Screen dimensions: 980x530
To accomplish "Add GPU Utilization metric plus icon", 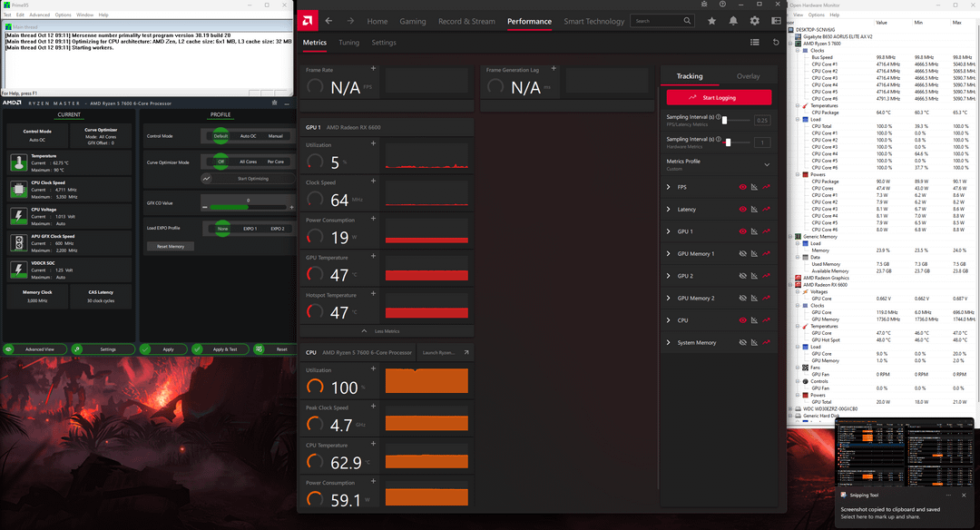I will (x=373, y=143).
